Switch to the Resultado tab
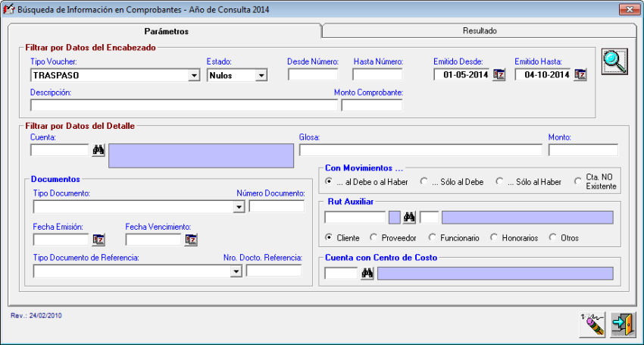 pyautogui.click(x=480, y=31)
